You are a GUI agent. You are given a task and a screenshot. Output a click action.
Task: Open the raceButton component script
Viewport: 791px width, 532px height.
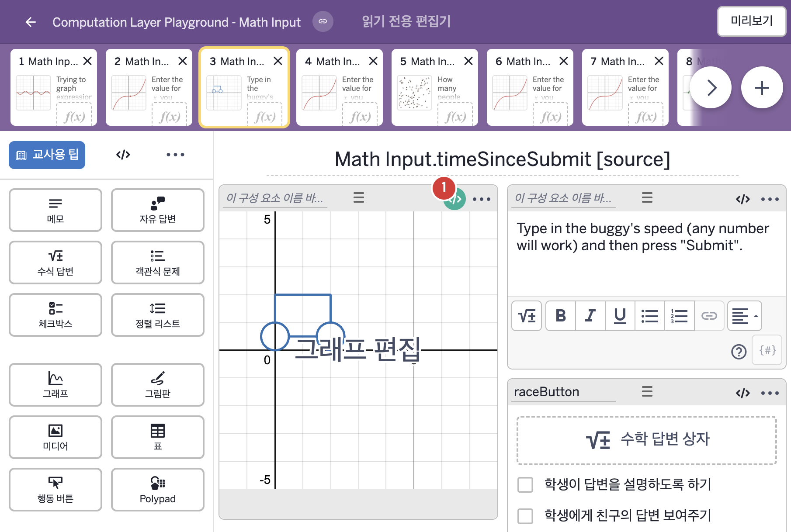[742, 393]
